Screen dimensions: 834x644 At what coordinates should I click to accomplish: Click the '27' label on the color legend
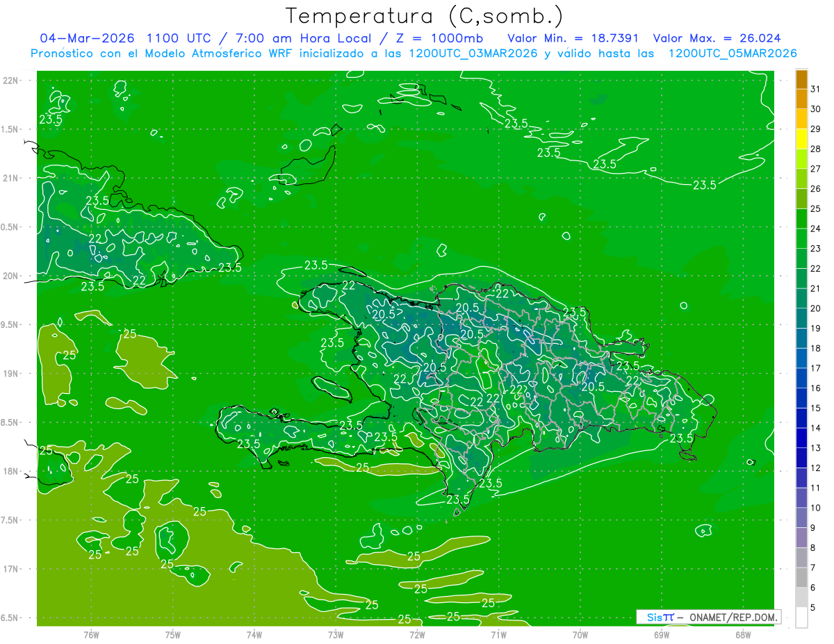click(816, 169)
